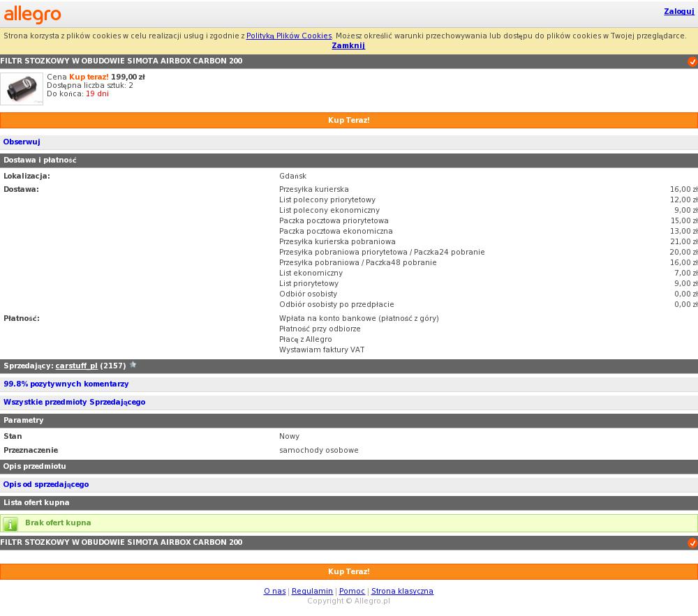
Task: Click the info icon beside Brak ofert kupna
Action: coord(10,523)
